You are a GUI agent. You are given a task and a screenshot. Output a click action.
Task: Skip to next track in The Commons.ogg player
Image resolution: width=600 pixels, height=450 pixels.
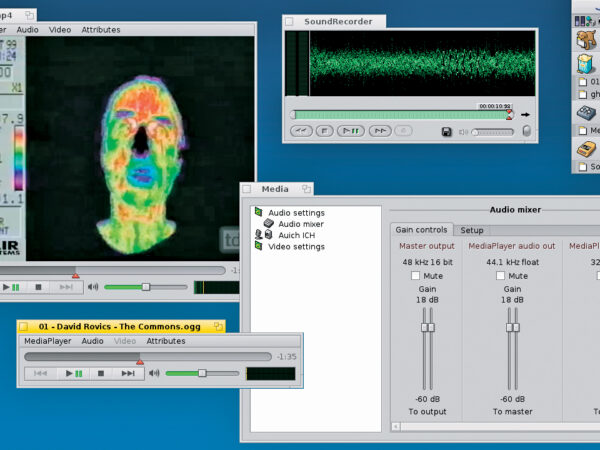(127, 373)
